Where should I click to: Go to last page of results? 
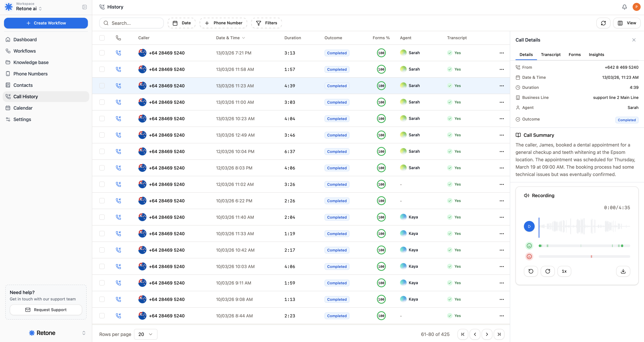[499, 334]
